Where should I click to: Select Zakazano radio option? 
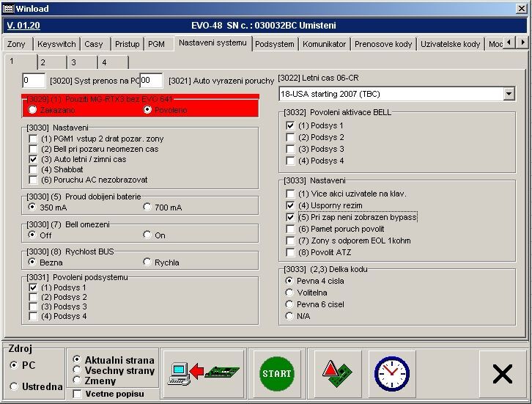[32, 110]
